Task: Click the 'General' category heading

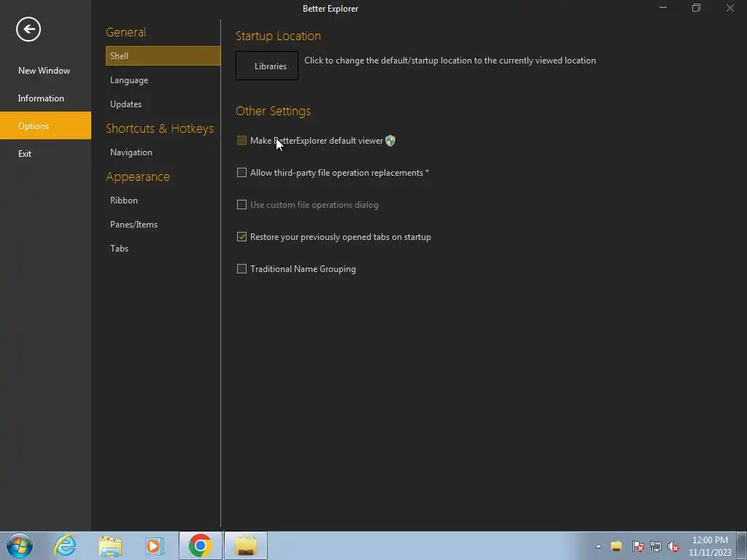Action: pos(125,32)
